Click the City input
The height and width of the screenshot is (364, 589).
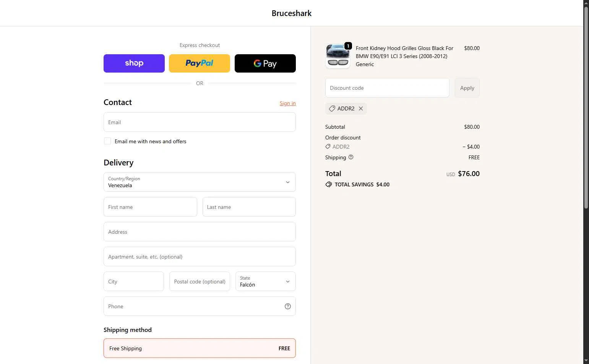(x=134, y=281)
